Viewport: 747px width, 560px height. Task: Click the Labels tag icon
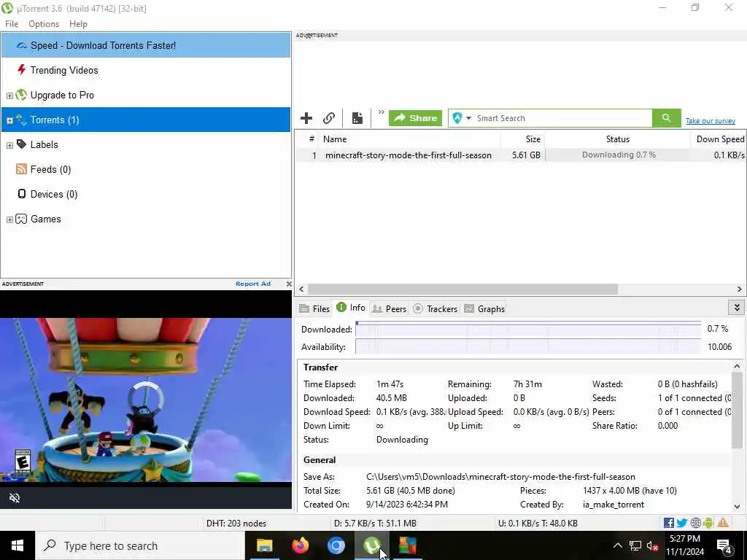coord(21,144)
